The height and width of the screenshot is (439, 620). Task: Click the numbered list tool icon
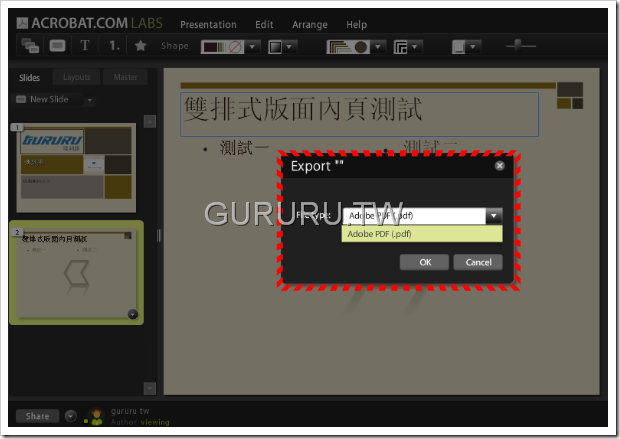pyautogui.click(x=114, y=45)
